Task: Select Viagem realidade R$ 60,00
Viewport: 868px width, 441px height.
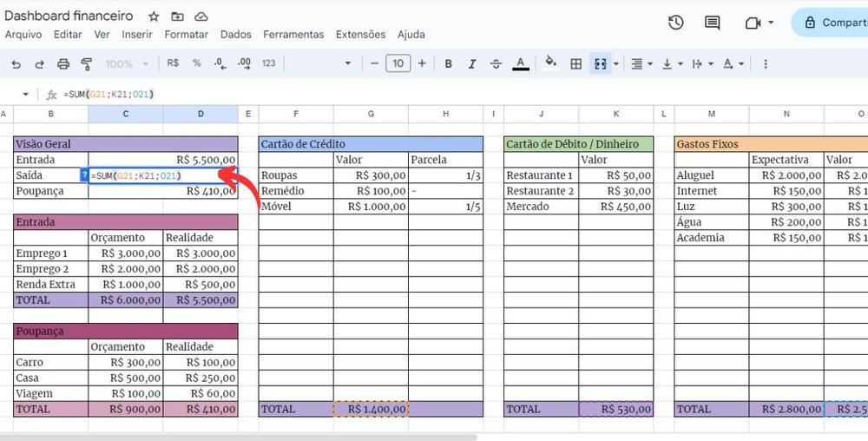Action: (x=201, y=393)
